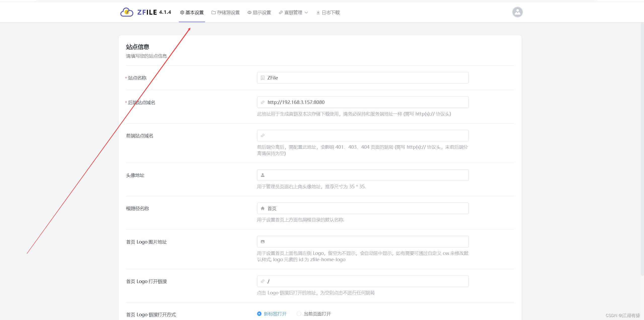Select the 当前页面打开 radio button
The image size is (644, 320).
299,314
